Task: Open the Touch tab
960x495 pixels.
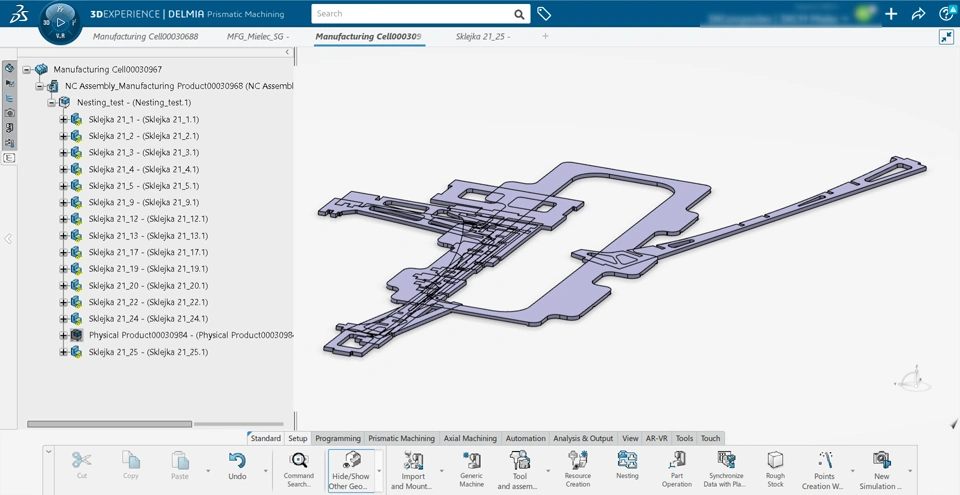Action: pyautogui.click(x=710, y=438)
